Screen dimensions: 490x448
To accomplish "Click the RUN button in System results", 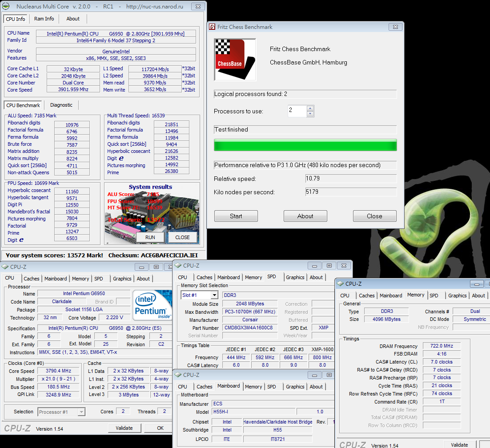I will [x=150, y=237].
